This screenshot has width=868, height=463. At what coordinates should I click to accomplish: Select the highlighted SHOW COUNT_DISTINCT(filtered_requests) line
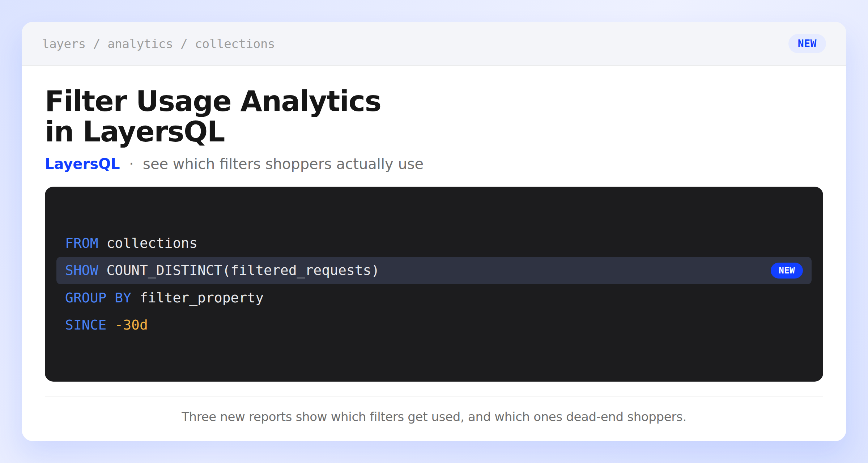434,271
